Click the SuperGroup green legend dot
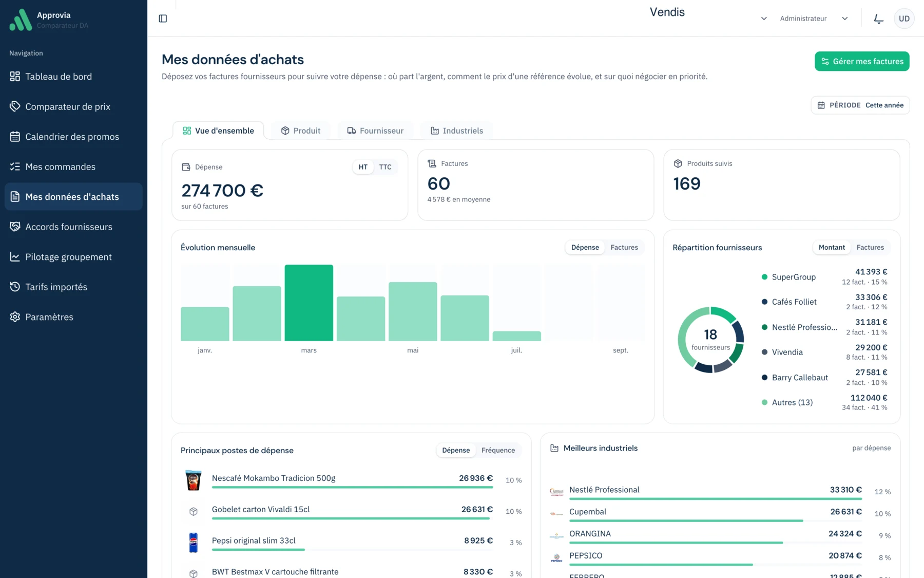Screen dimensions: 924x578 (x=764, y=277)
